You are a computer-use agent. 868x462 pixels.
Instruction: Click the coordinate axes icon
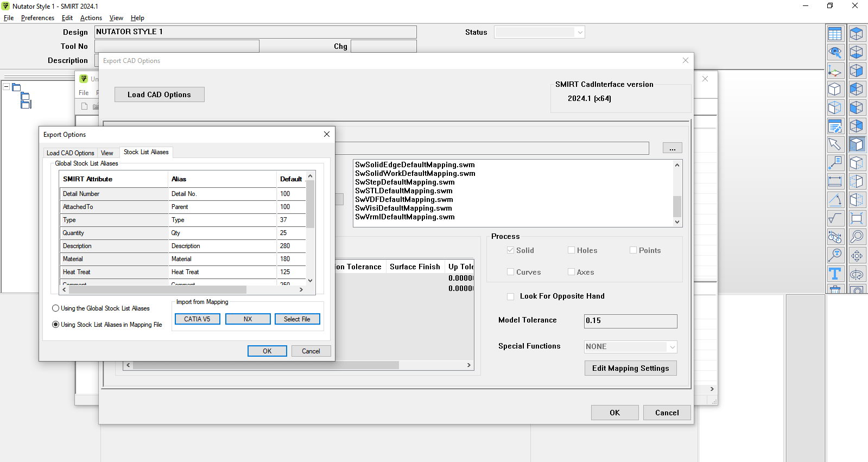click(x=835, y=71)
